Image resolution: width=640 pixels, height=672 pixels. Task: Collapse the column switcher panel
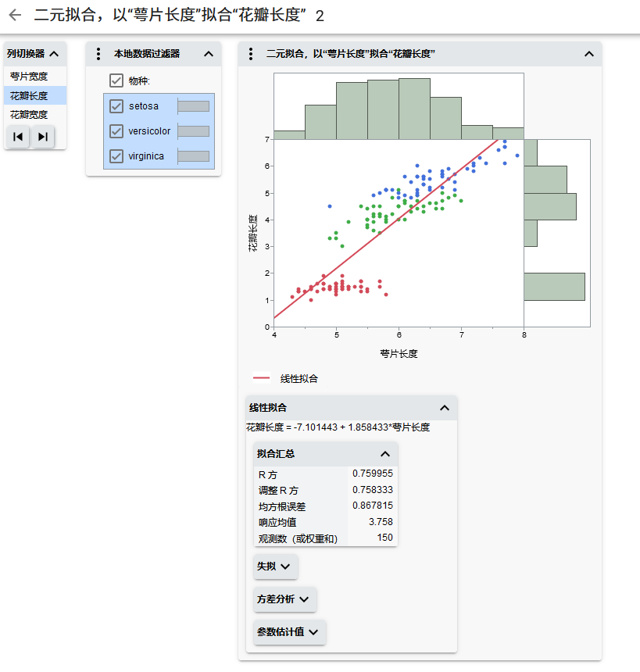click(x=54, y=54)
